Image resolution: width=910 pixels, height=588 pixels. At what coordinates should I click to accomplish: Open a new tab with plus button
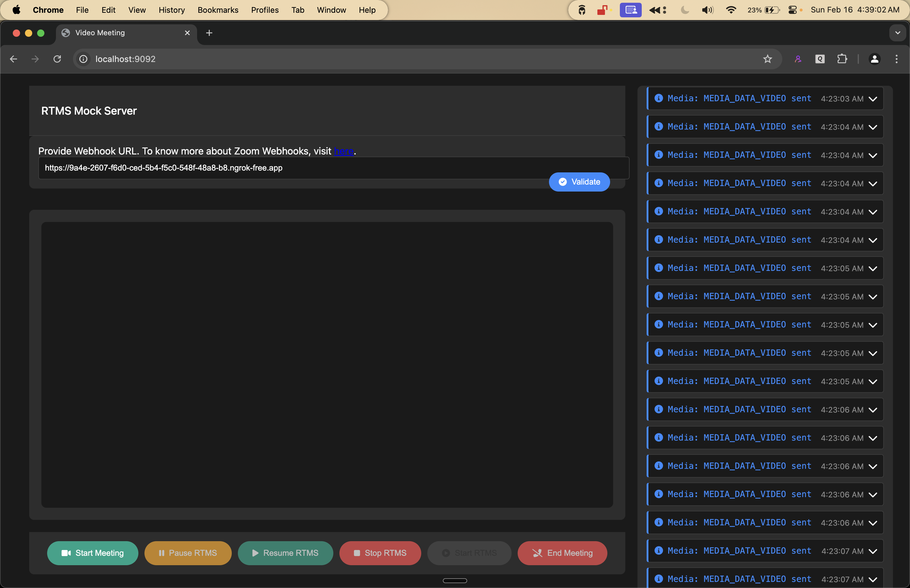coord(209,33)
